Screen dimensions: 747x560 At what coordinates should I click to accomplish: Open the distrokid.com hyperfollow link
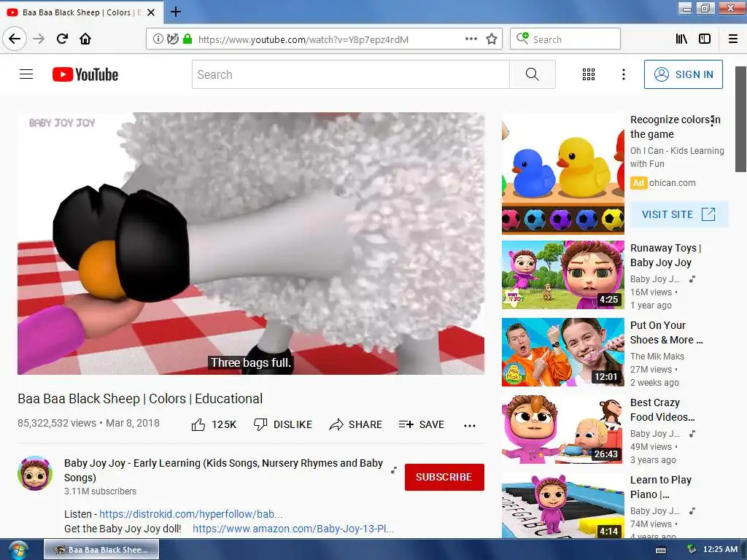tap(191, 514)
